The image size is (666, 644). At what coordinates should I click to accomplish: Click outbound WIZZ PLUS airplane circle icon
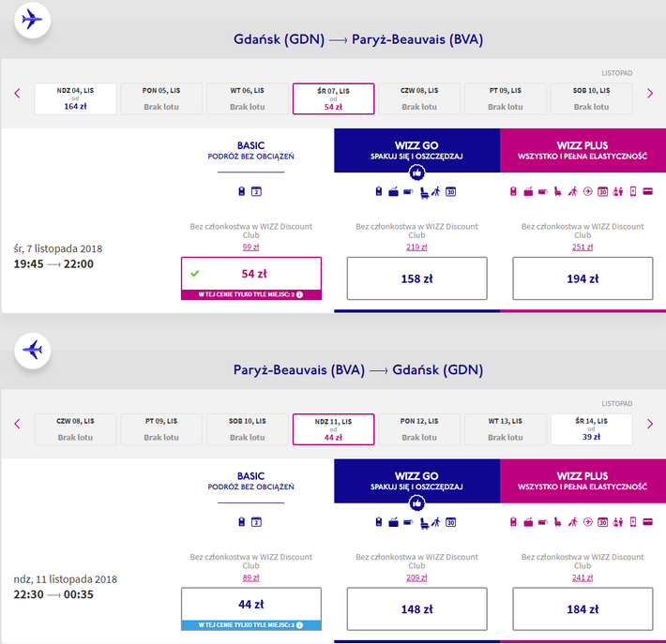click(x=588, y=191)
